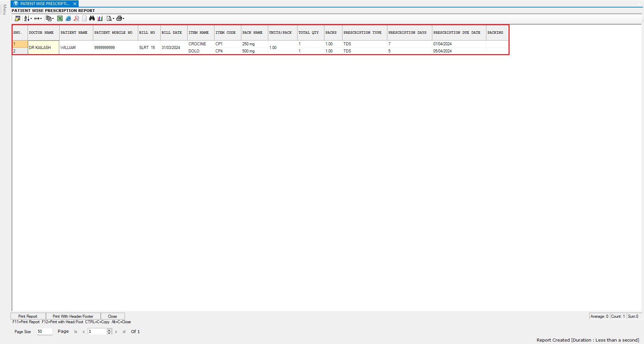Click the binoculars Find icon
Screen dimensions: 644x344
point(92,18)
